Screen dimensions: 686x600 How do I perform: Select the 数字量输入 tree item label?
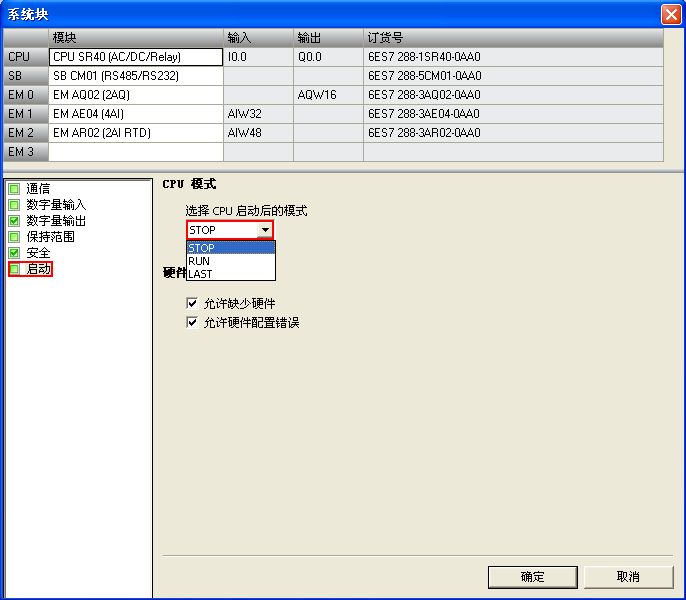click(56, 205)
